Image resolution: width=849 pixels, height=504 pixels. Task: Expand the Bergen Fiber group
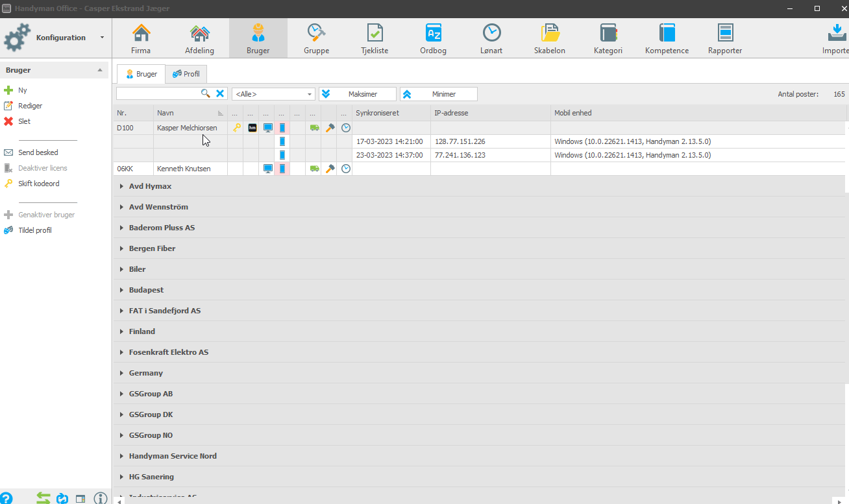121,248
